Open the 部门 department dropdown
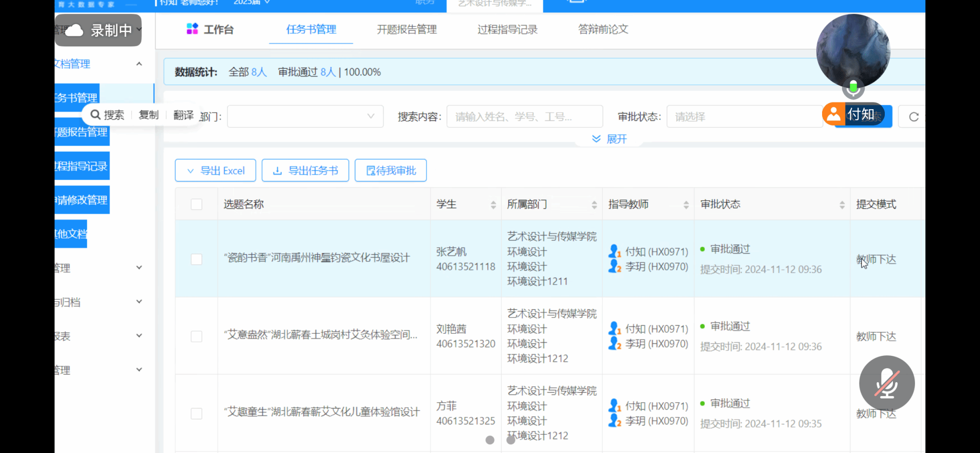The height and width of the screenshot is (453, 980). (x=305, y=116)
